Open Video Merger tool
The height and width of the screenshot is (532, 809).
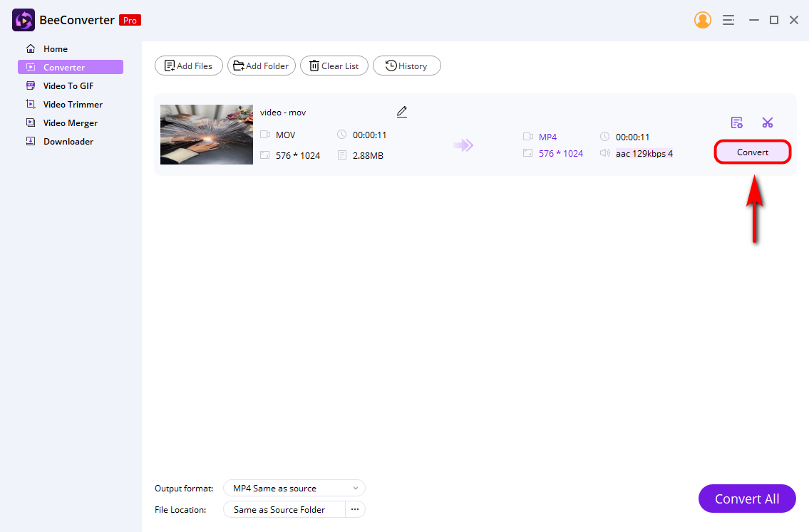point(70,122)
